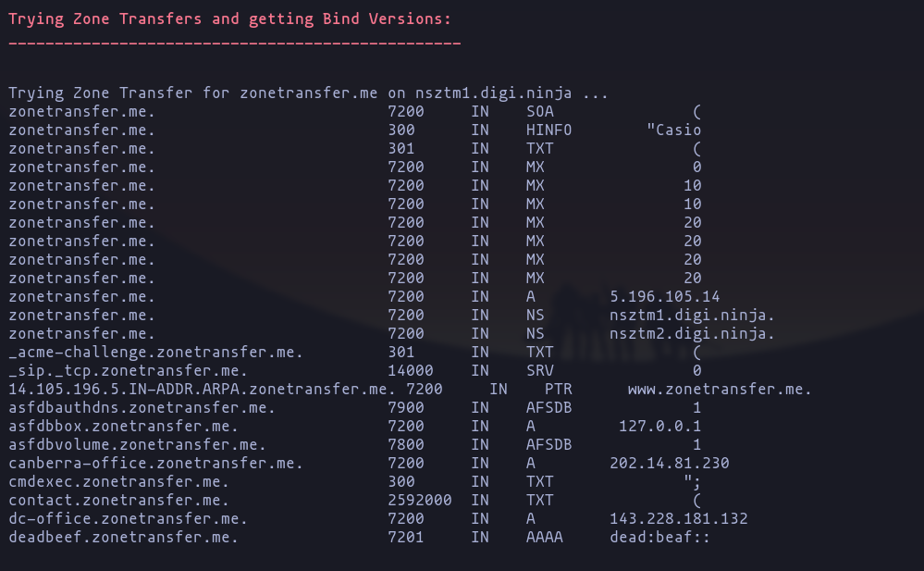
Task: Click the deadbeef.zonetransfer.me. hostname
Action: pos(123,537)
